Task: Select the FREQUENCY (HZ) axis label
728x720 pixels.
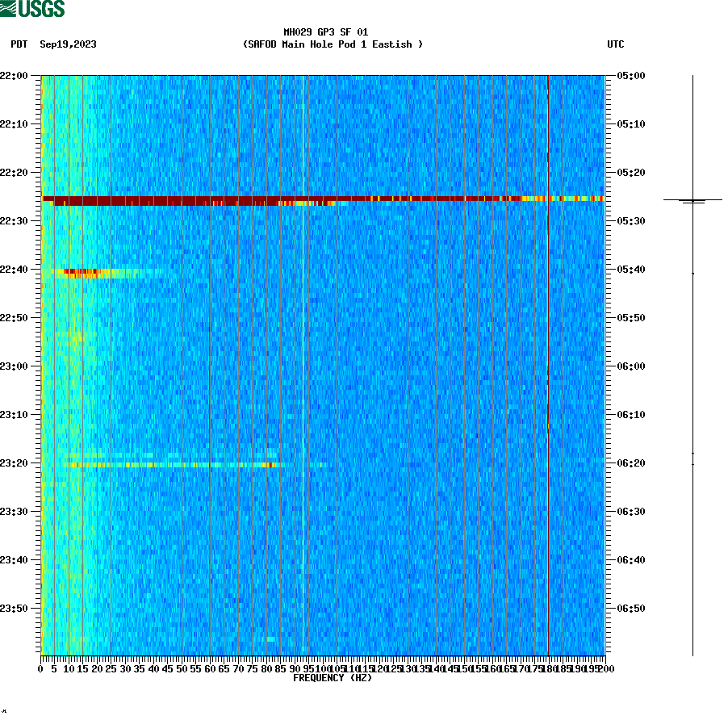Action: coord(333,677)
